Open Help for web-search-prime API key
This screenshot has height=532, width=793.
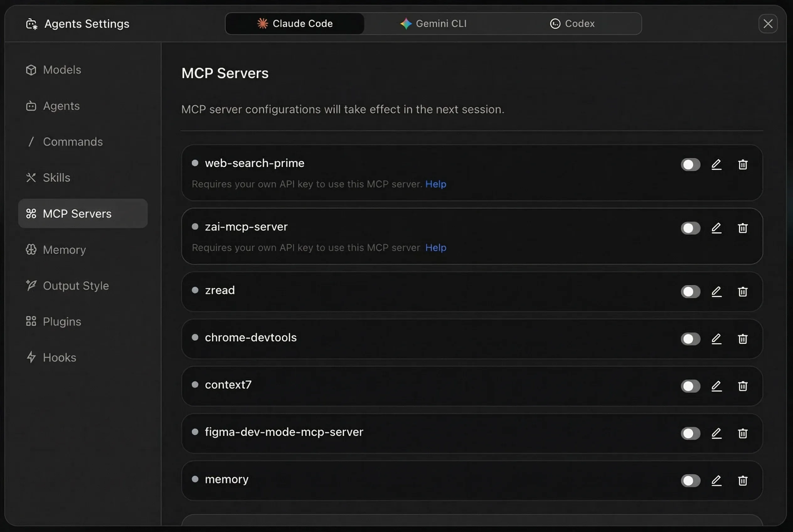click(x=436, y=184)
